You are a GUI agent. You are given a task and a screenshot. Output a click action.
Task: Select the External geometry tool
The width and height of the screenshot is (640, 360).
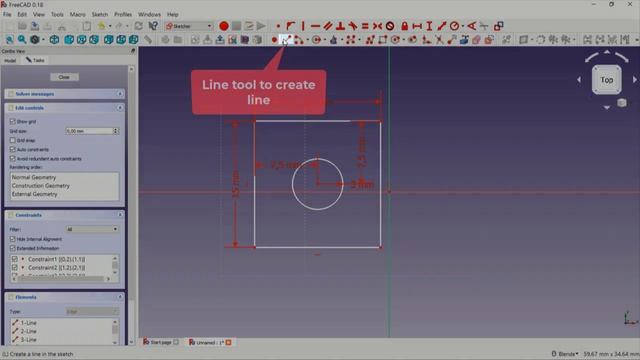pyautogui.click(x=464, y=40)
